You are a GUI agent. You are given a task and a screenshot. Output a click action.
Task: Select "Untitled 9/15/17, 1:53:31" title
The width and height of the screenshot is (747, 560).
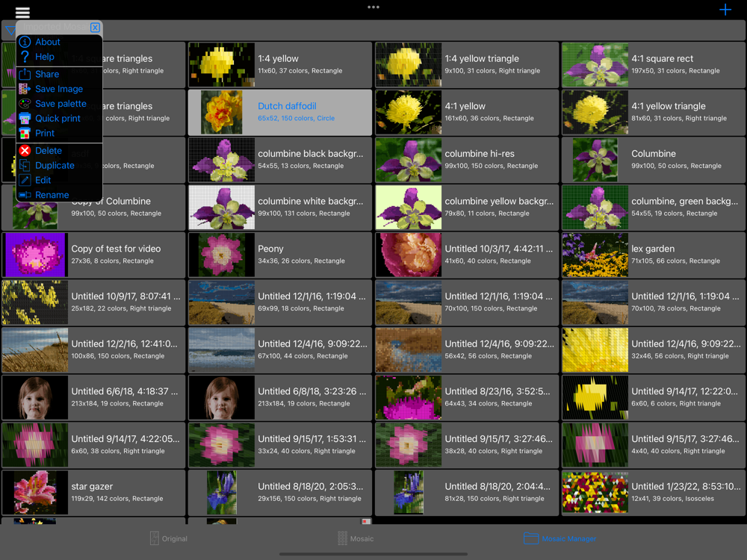click(x=311, y=439)
